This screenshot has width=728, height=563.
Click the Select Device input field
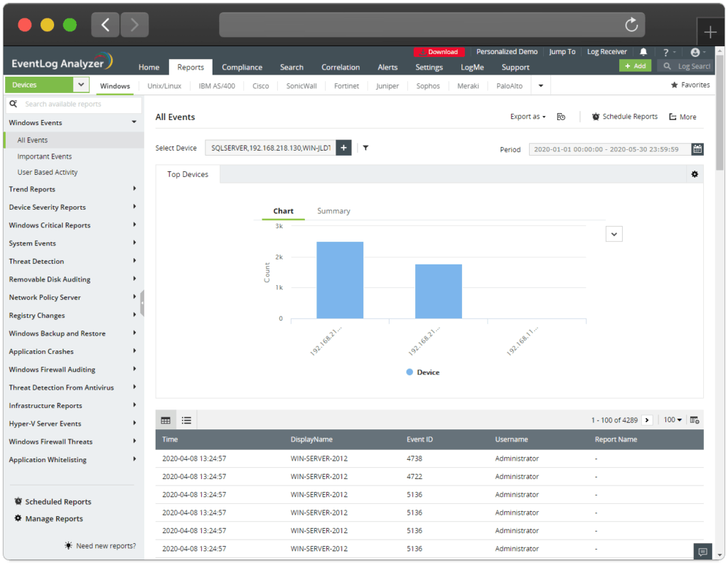coord(270,148)
